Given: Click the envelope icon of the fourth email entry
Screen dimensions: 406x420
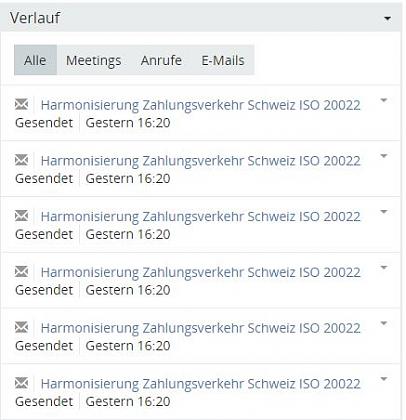Looking at the screenshot, I should [x=22, y=271].
